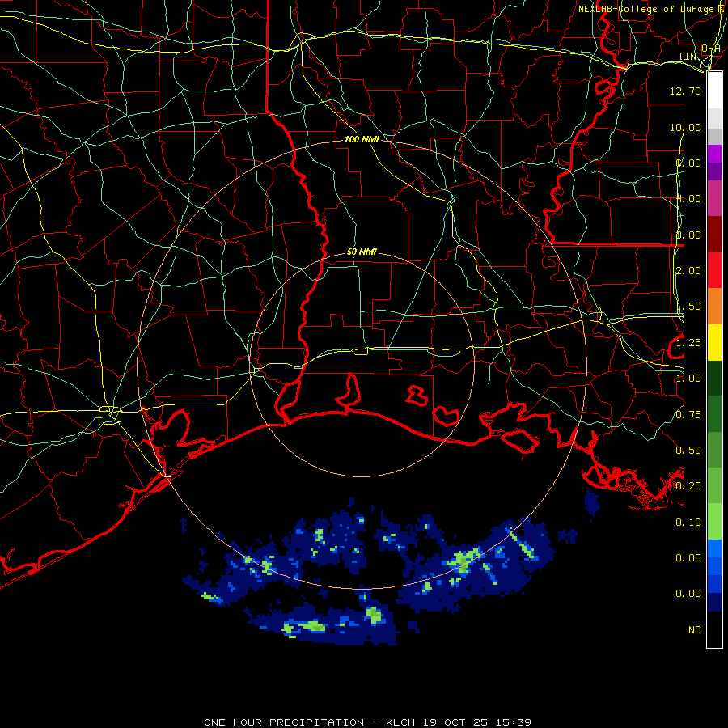Click the 0.00 scale label
This screenshot has height=728, width=728.
(688, 594)
